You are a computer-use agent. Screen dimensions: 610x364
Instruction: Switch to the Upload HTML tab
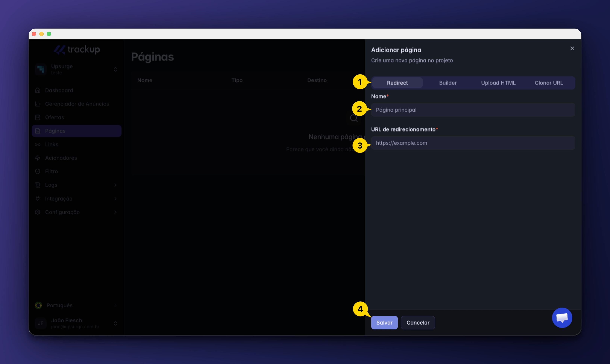coord(498,83)
